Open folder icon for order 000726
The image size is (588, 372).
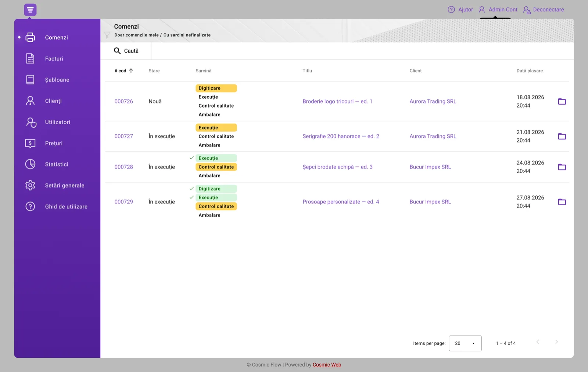click(x=562, y=101)
